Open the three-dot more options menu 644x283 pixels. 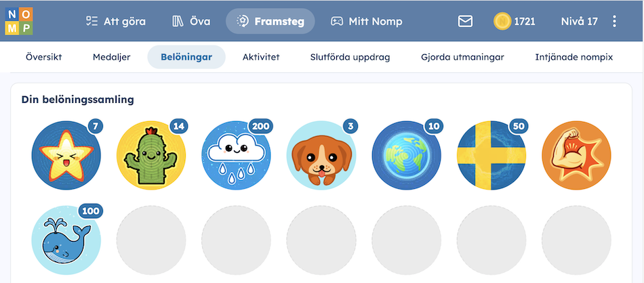pyautogui.click(x=614, y=22)
